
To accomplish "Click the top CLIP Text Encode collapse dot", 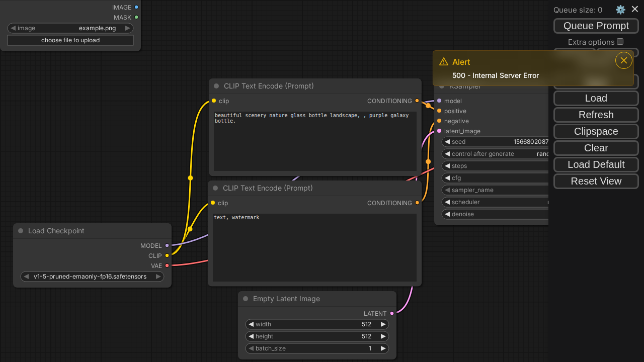I will pyautogui.click(x=216, y=86).
